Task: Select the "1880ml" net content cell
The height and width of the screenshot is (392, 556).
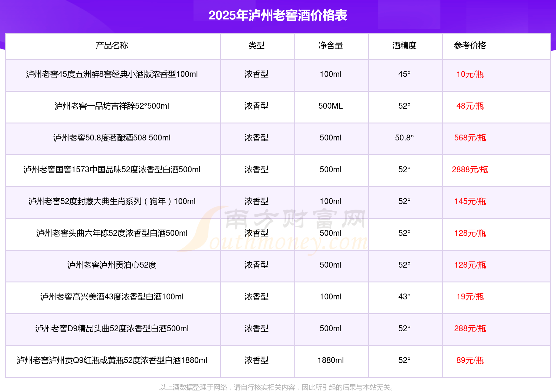Action: [331, 360]
